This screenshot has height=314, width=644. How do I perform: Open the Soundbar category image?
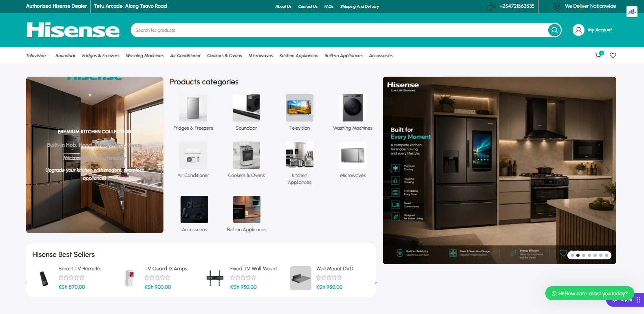(x=246, y=108)
